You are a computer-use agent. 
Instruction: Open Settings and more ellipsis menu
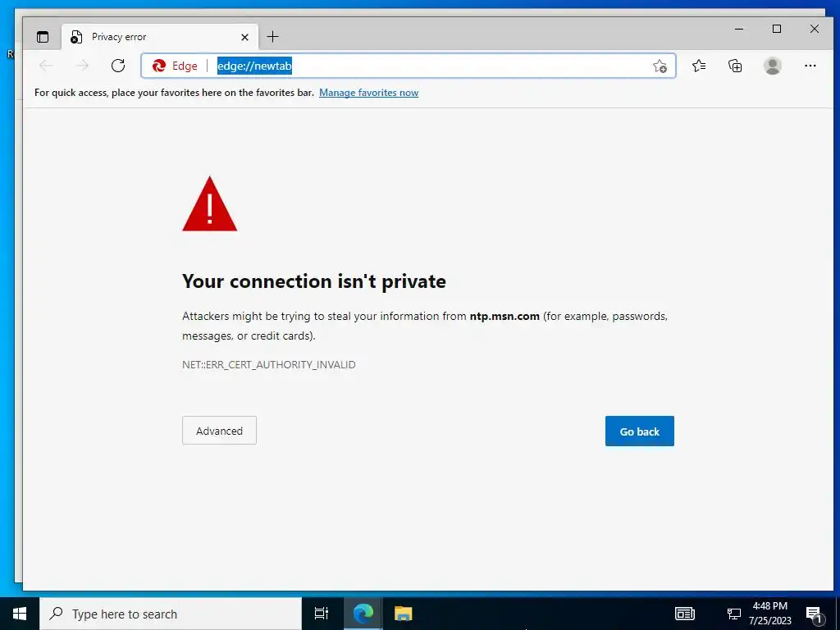(810, 66)
